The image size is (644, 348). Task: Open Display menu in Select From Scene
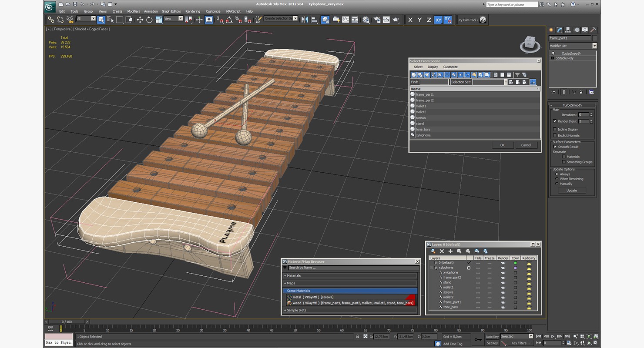(x=433, y=67)
